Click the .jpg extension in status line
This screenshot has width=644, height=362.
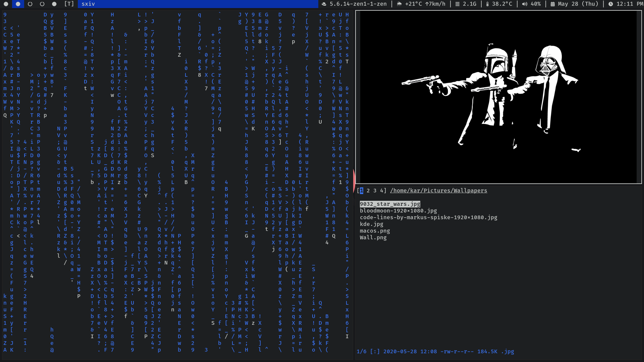(507, 352)
